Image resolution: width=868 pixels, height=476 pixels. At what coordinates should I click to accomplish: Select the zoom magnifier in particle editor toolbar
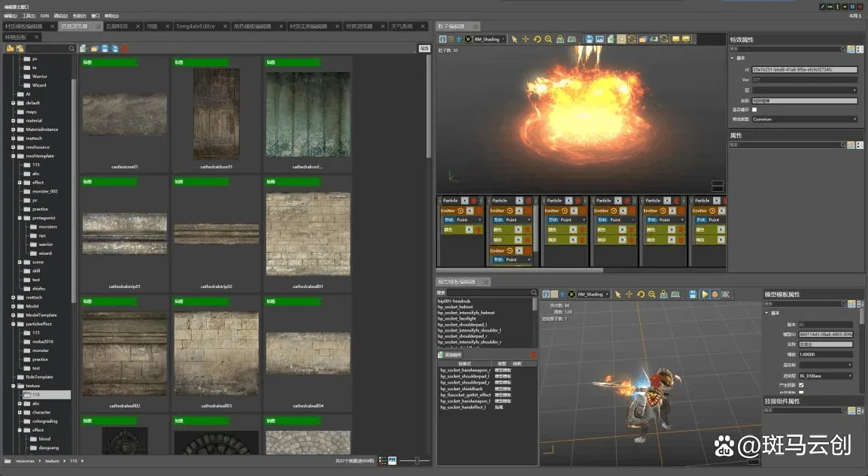[548, 39]
